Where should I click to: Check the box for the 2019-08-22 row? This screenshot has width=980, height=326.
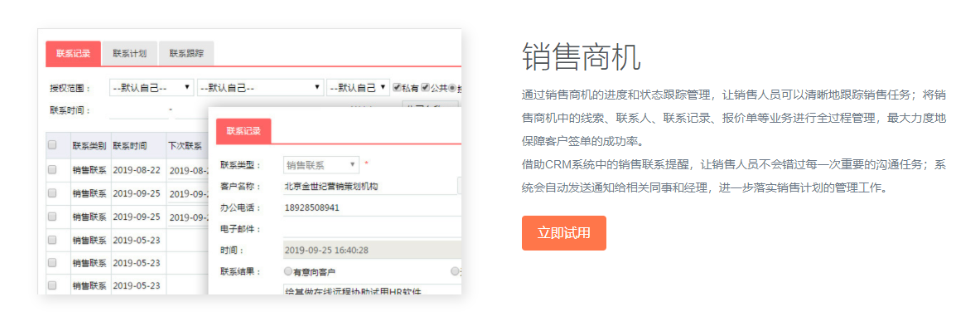point(52,169)
